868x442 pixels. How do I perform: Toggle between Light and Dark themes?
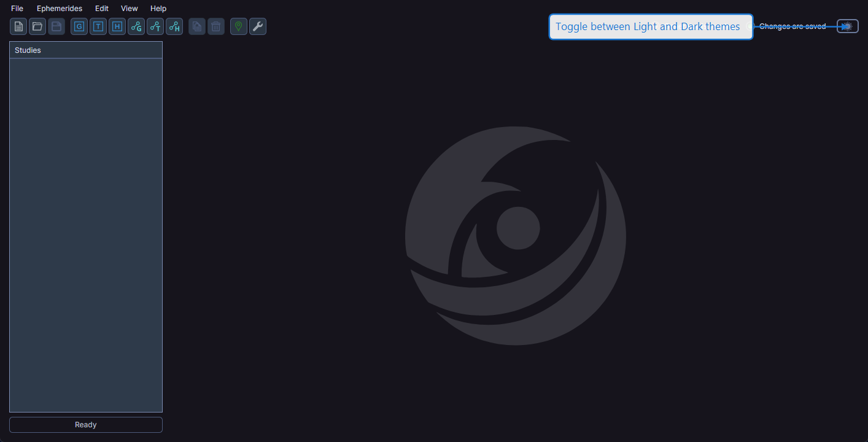click(x=848, y=26)
